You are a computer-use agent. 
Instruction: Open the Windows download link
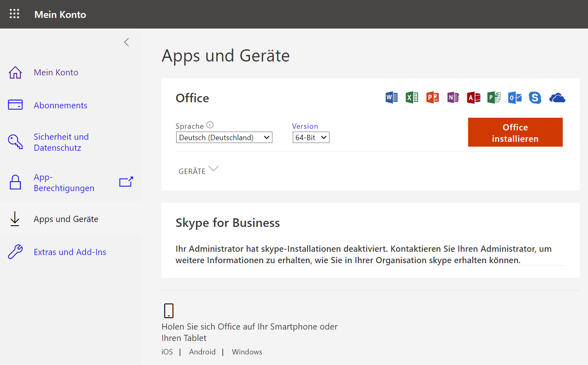[x=247, y=352]
